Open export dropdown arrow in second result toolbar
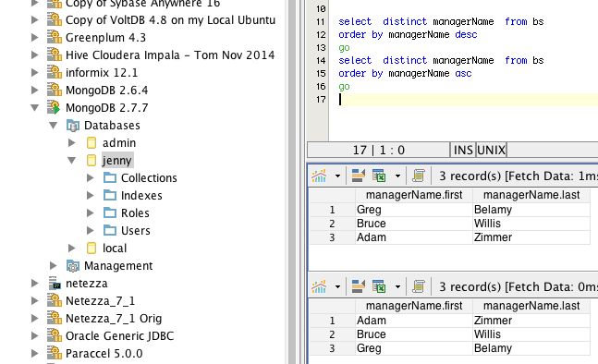This screenshot has height=364, width=598. pyautogui.click(x=397, y=287)
